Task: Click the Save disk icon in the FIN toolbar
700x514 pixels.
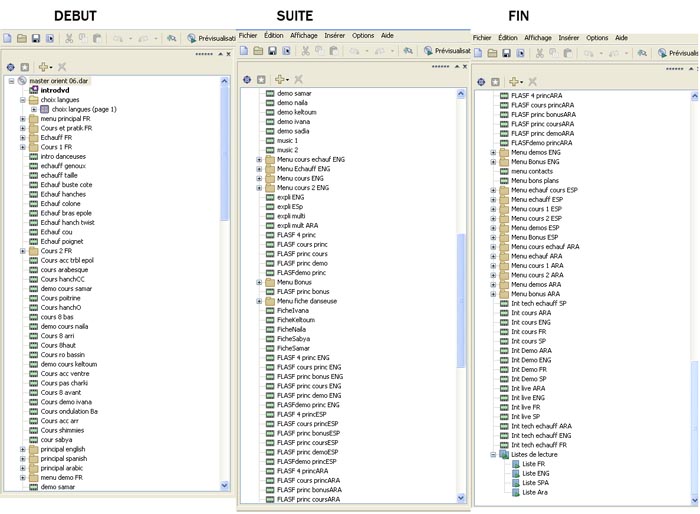Action: coord(507,53)
